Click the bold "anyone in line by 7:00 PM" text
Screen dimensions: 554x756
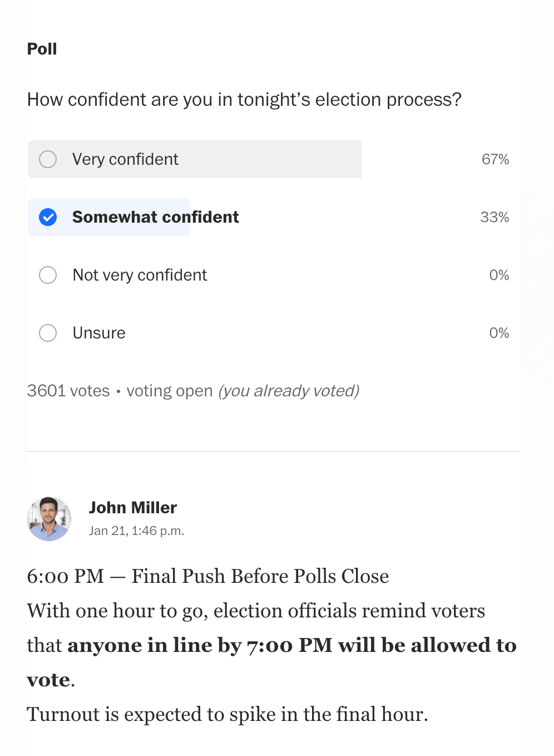click(x=181, y=645)
